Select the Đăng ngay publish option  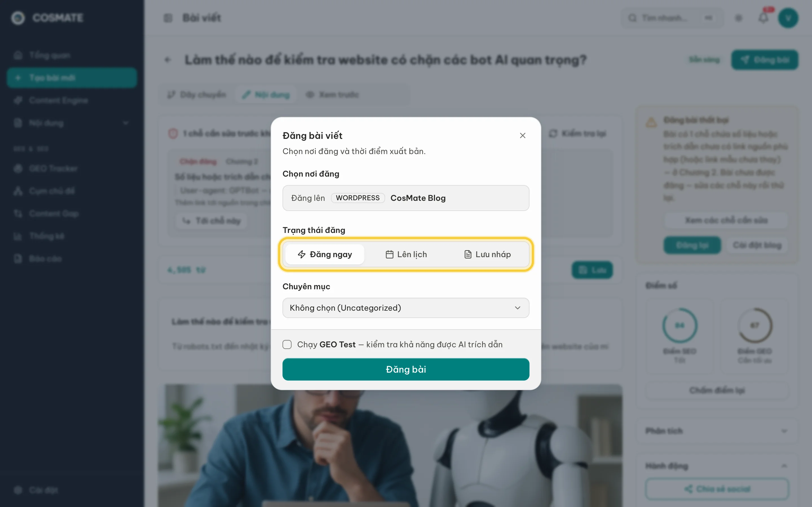pyautogui.click(x=325, y=254)
